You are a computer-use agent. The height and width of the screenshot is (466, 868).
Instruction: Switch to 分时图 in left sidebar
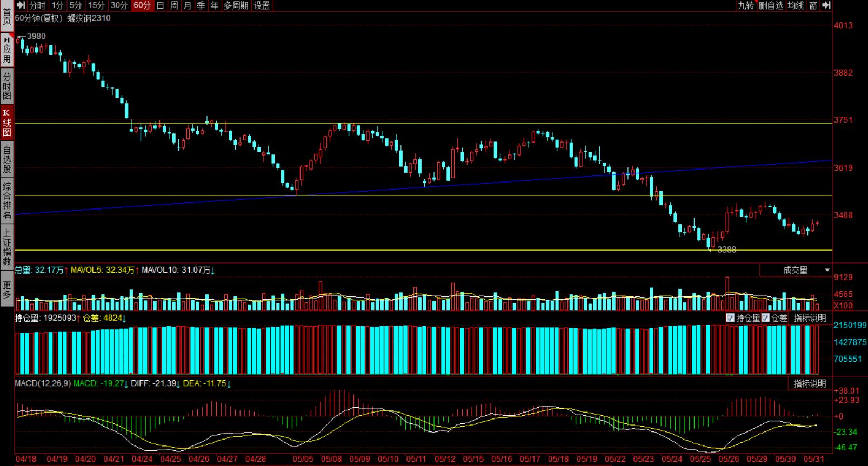[6, 86]
